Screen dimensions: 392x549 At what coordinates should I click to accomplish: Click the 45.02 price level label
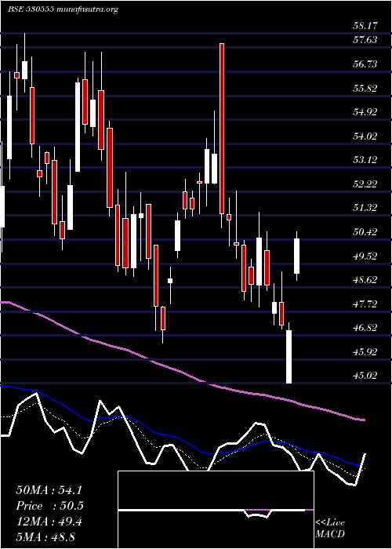click(365, 376)
